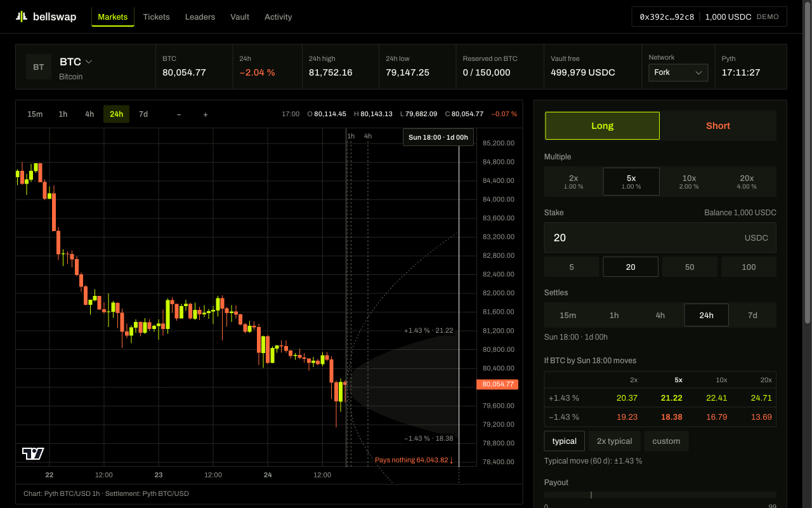
Task: Go to the Tickets tab
Action: 156,17
